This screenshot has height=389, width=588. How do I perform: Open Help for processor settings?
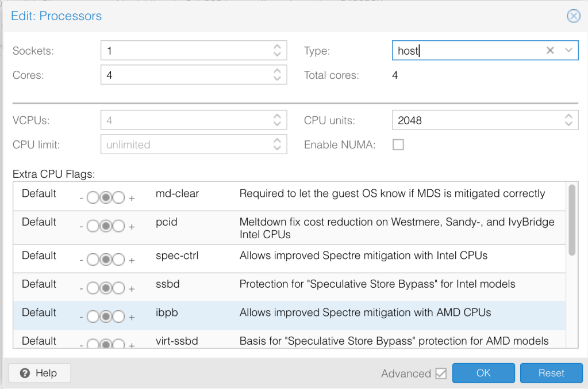point(40,373)
